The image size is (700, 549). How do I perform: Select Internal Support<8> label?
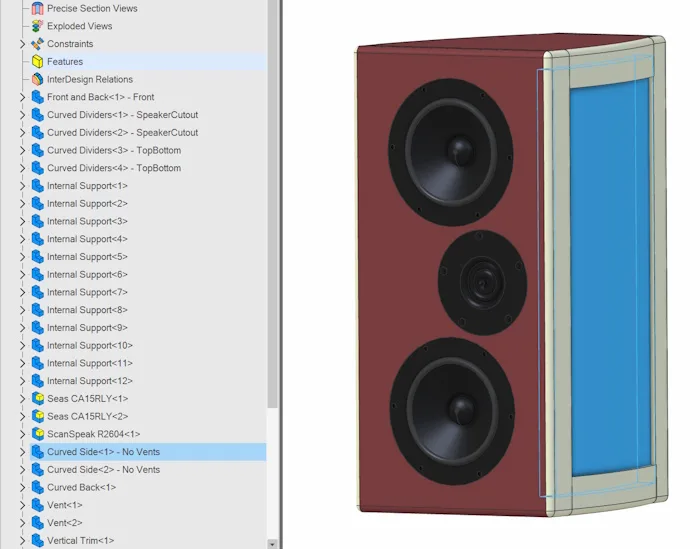coord(88,310)
